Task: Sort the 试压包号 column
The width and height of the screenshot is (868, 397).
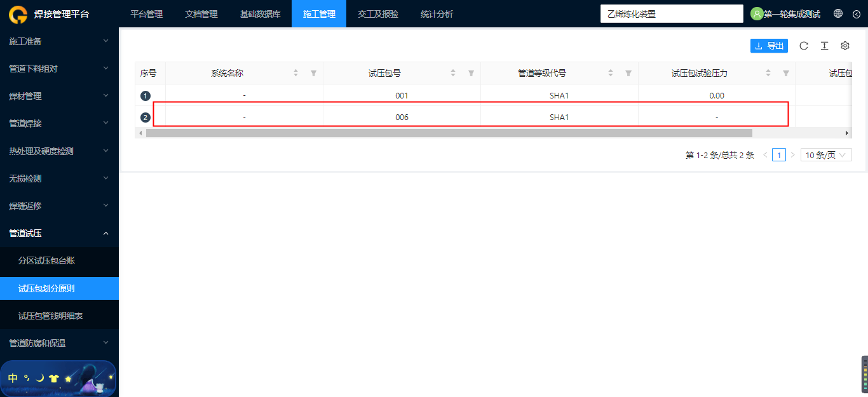Action: click(453, 73)
